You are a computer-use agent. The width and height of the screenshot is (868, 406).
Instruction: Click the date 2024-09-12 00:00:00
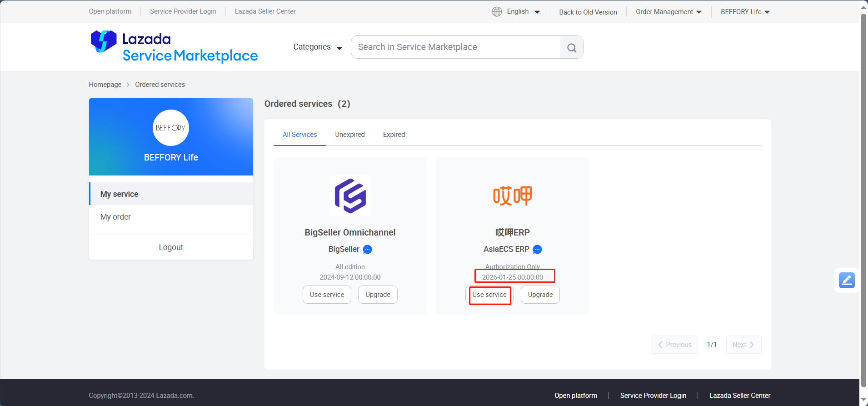pyautogui.click(x=350, y=277)
